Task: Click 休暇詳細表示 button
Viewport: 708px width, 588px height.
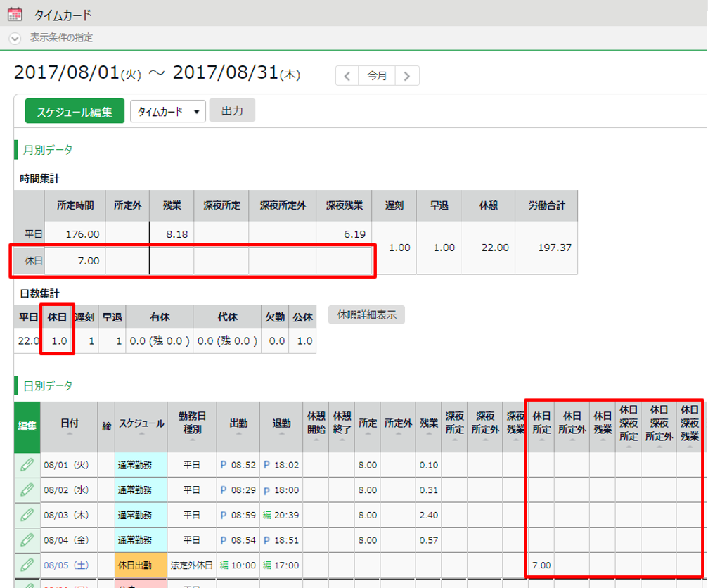Action: click(x=366, y=314)
